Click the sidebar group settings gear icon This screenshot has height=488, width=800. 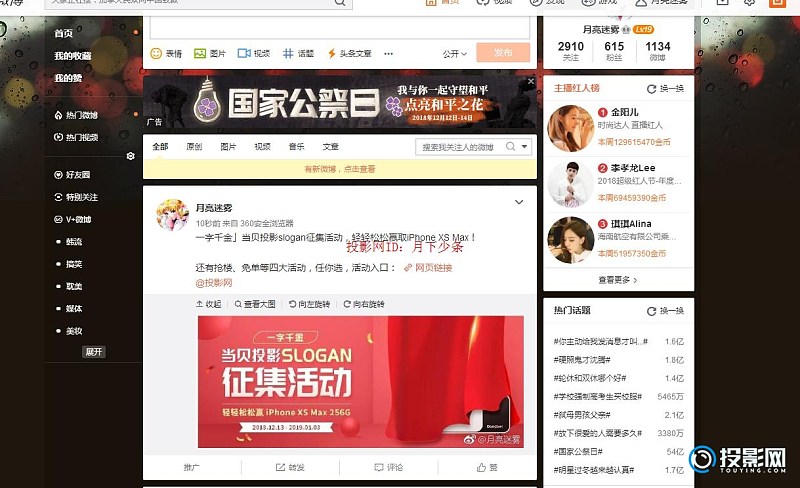click(x=131, y=156)
